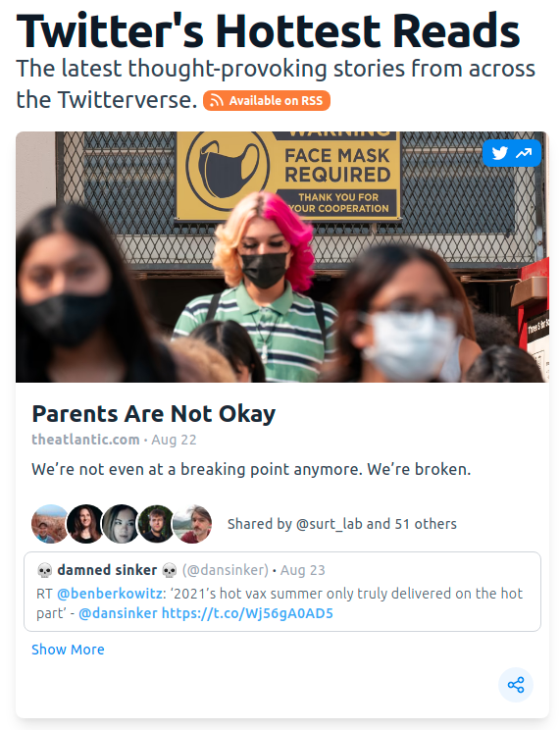
Task: Open the face mask article image
Action: [282, 257]
